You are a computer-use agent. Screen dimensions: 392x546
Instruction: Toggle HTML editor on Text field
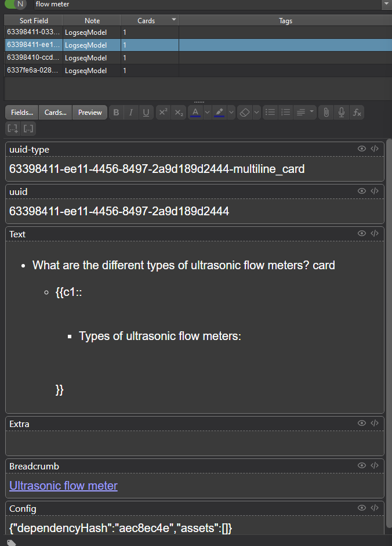(x=375, y=233)
